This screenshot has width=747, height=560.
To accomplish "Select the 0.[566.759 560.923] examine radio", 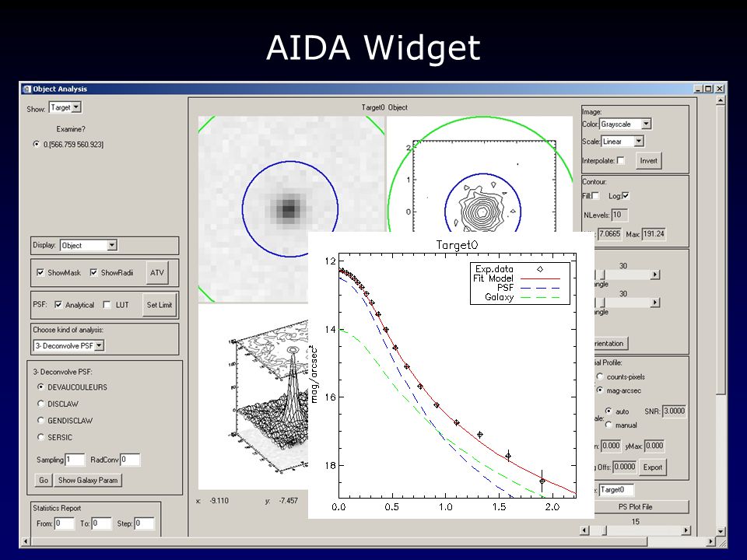I will click(x=37, y=144).
